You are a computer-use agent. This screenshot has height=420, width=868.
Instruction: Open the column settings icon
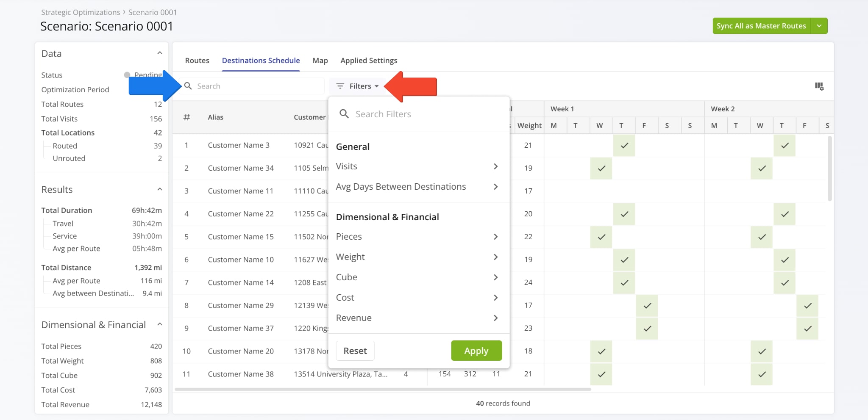coord(819,86)
